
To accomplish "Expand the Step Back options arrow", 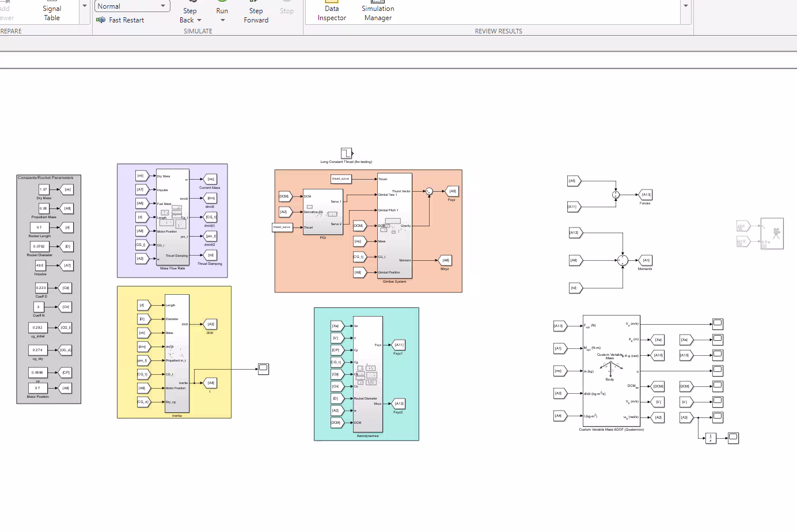I will tap(199, 20).
